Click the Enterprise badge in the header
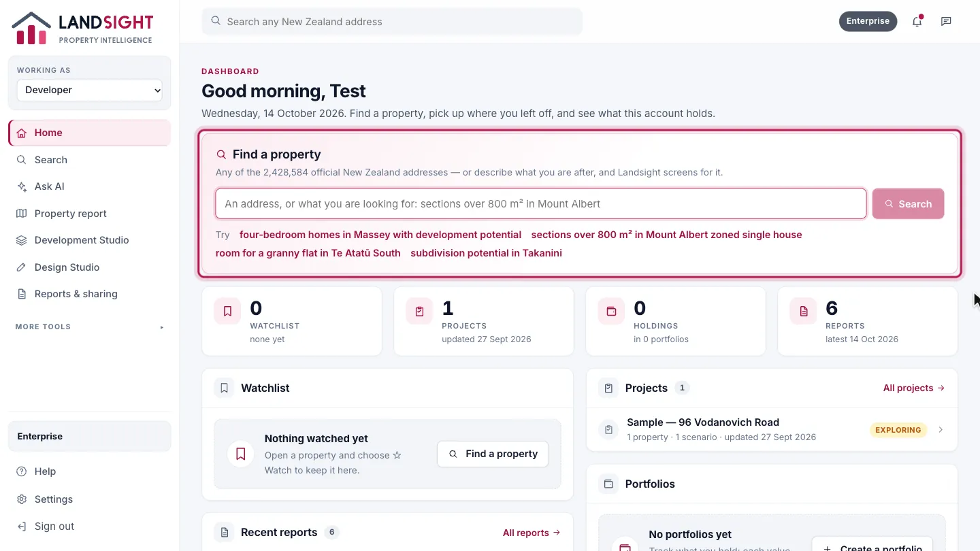This screenshot has width=980, height=551. point(868,21)
